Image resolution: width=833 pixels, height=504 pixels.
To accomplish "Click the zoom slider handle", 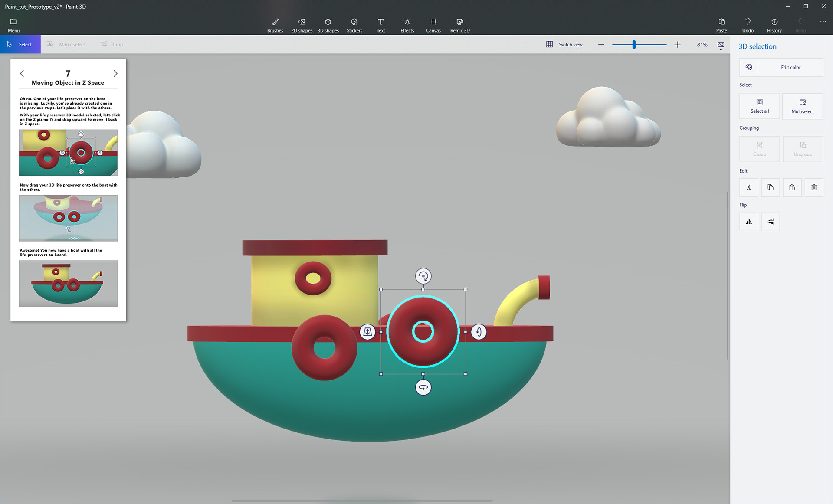I will tap(634, 44).
